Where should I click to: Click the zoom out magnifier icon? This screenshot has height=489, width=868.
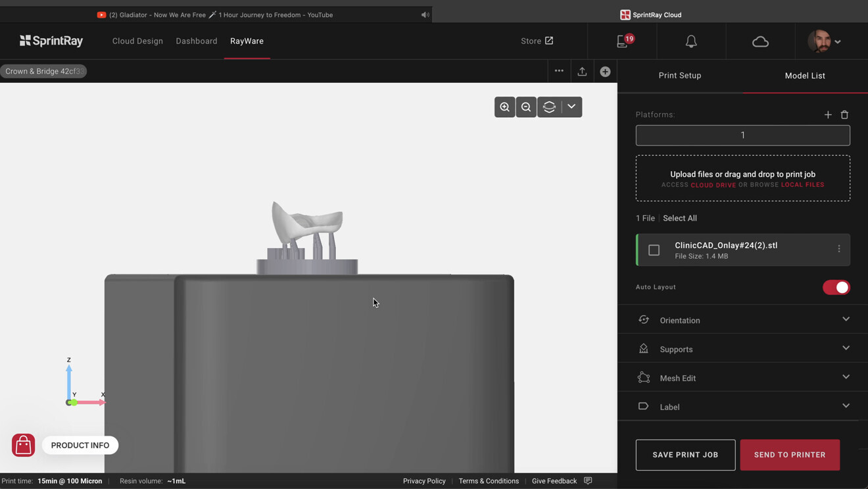click(526, 107)
